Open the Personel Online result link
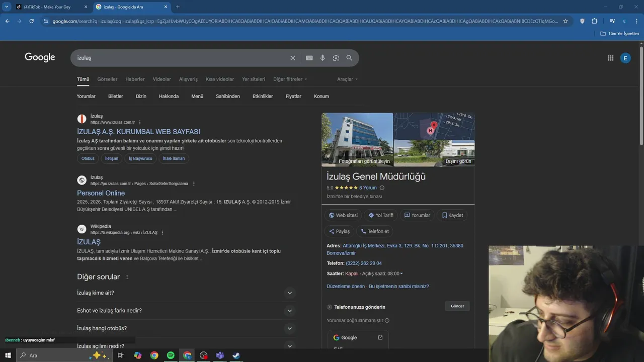Screen dimensions: 644x362 101,193
